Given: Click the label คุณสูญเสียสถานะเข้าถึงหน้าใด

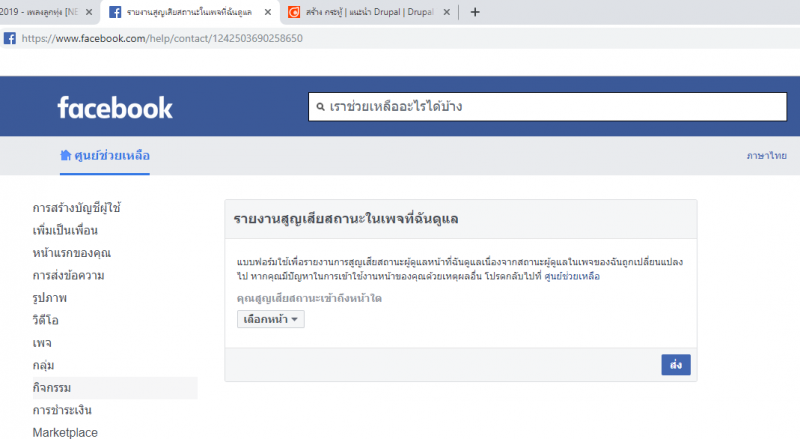Looking at the screenshot, I should click(309, 298).
